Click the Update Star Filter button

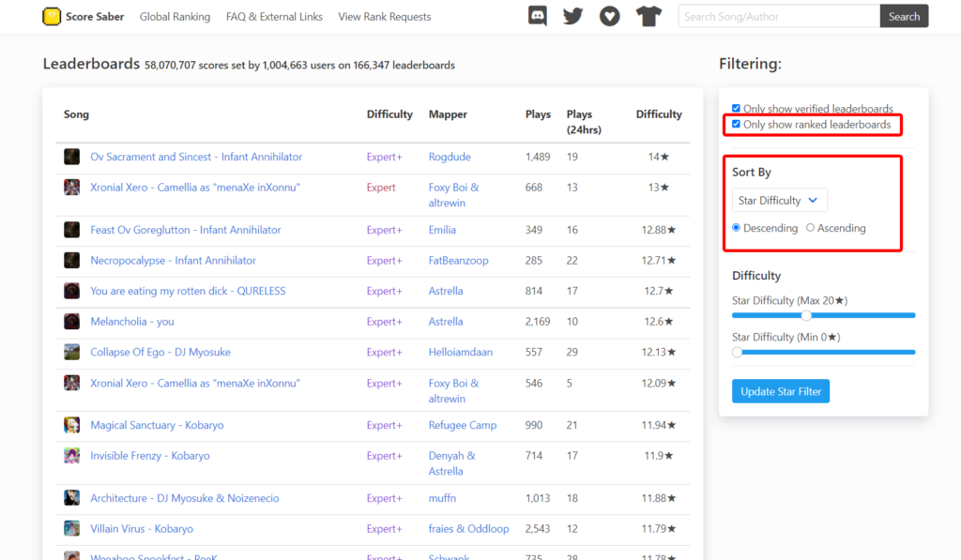click(781, 391)
